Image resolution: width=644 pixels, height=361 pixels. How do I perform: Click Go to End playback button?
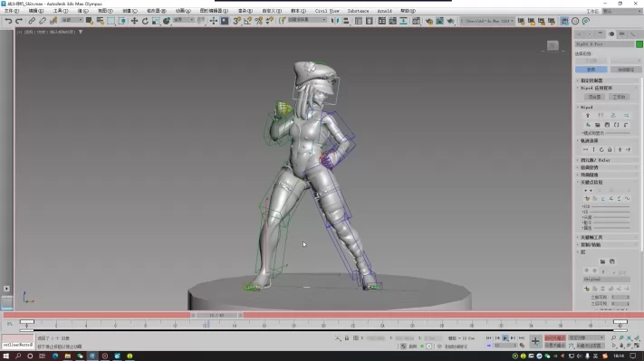(522, 338)
